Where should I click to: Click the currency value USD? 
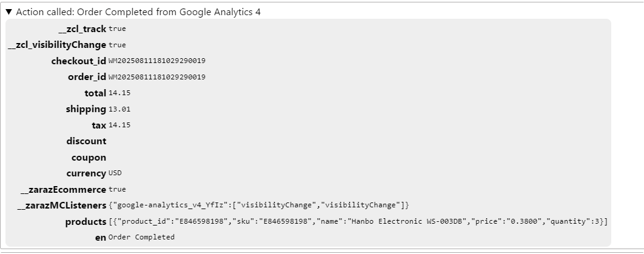coord(115,173)
